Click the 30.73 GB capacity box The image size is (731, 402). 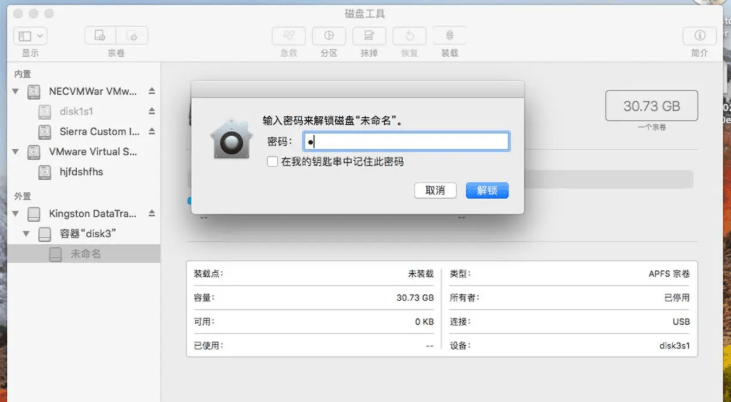[651, 106]
